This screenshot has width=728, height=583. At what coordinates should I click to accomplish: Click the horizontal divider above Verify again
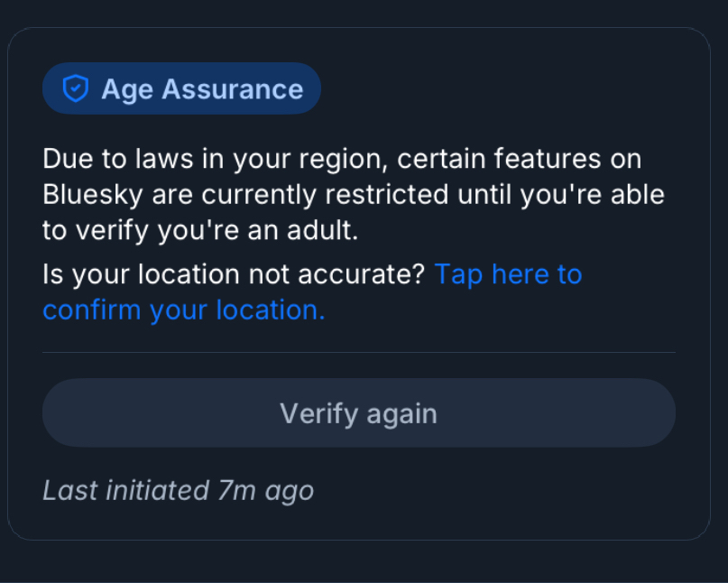pos(358,353)
